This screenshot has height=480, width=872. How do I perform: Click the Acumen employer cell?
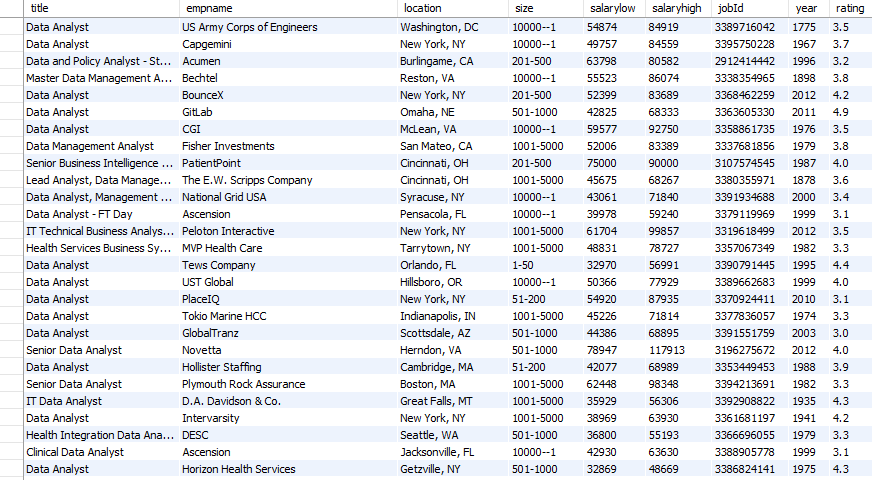288,61
